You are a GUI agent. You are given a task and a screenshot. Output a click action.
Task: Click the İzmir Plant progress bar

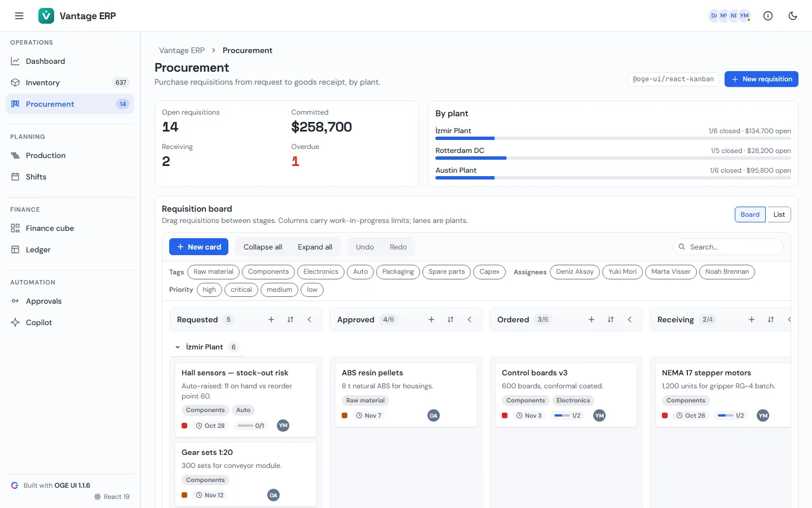pyautogui.click(x=613, y=138)
